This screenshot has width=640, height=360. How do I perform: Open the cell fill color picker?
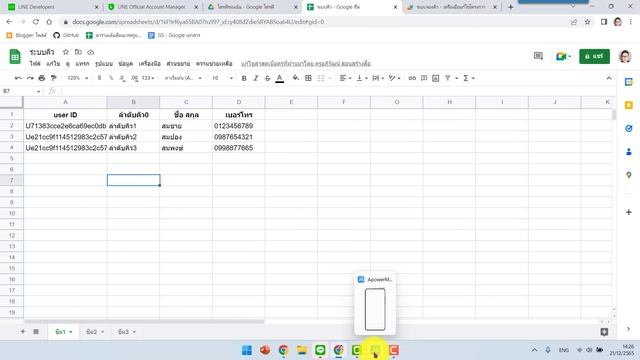[296, 78]
